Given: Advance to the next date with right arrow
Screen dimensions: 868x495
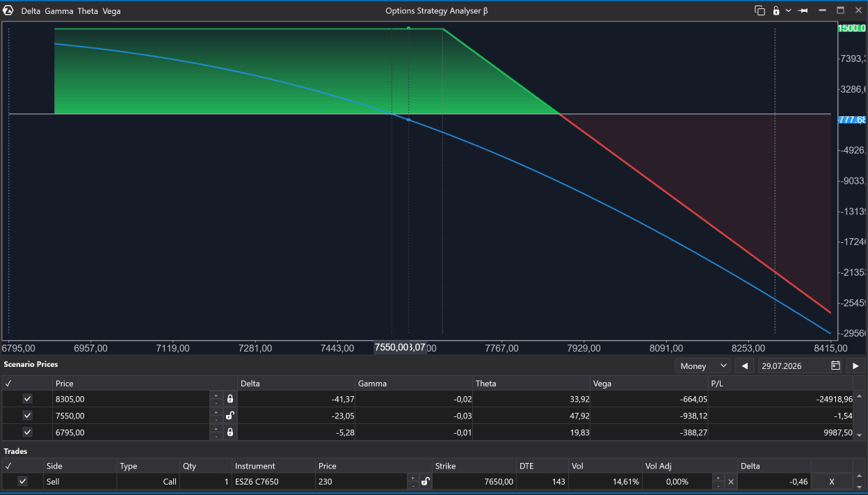Looking at the screenshot, I should coord(855,366).
